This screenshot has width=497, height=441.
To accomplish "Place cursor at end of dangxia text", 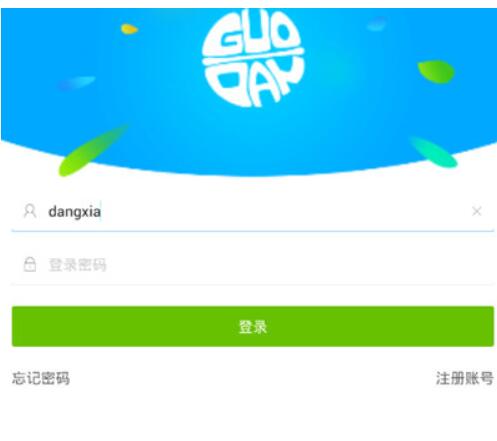I will 101,212.
